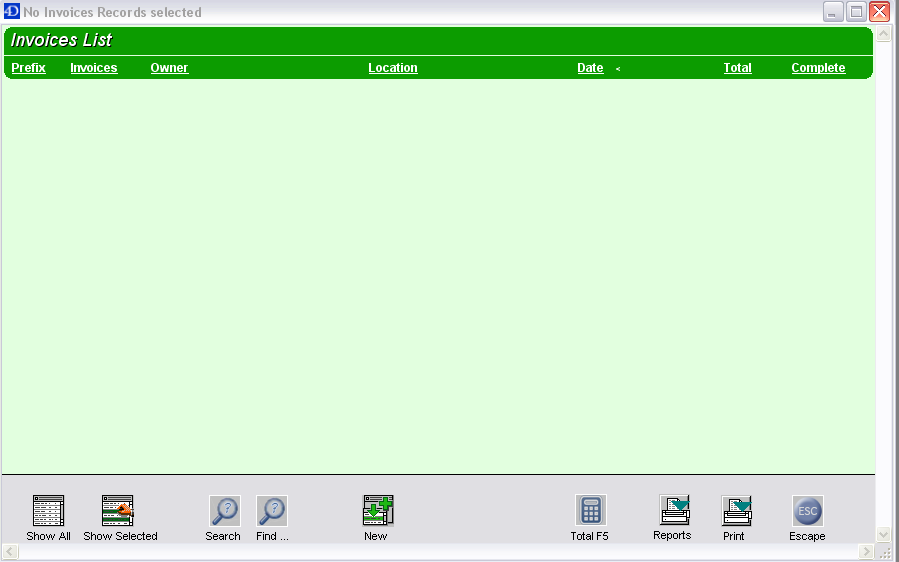Open the Find magnifier tool
899x562 pixels.
tap(271, 511)
